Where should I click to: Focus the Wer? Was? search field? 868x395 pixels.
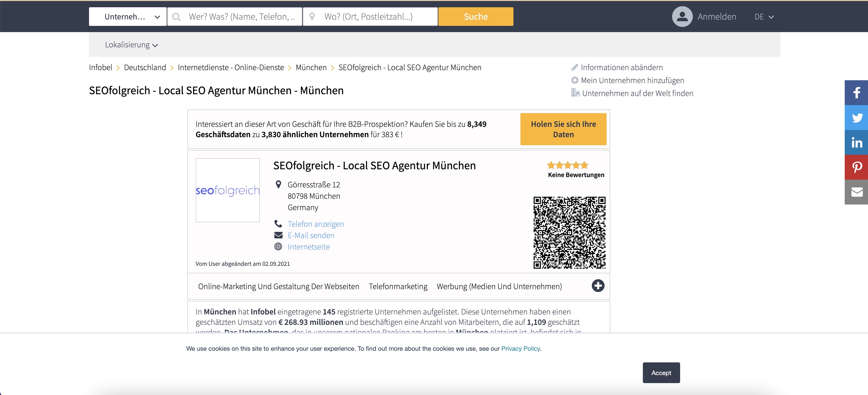234,17
